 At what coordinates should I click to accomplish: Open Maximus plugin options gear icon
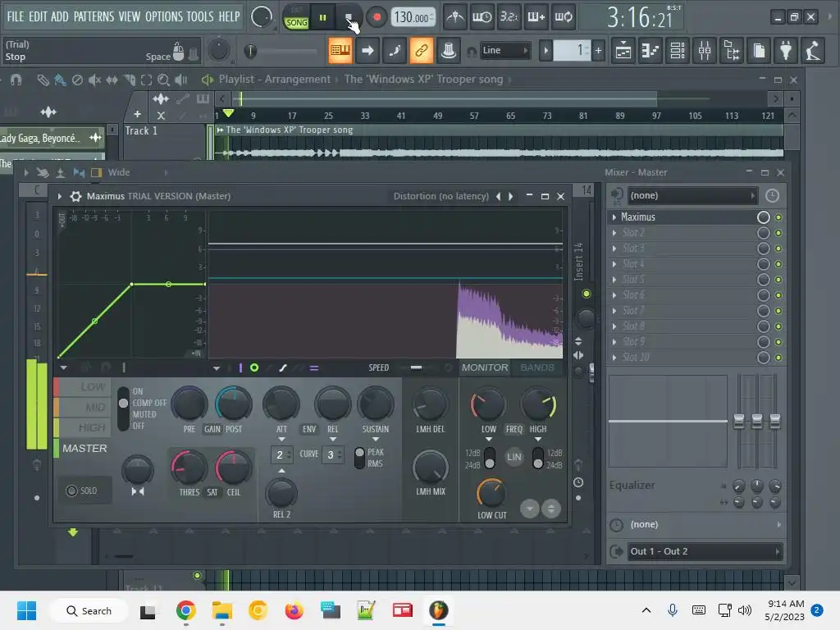point(75,196)
